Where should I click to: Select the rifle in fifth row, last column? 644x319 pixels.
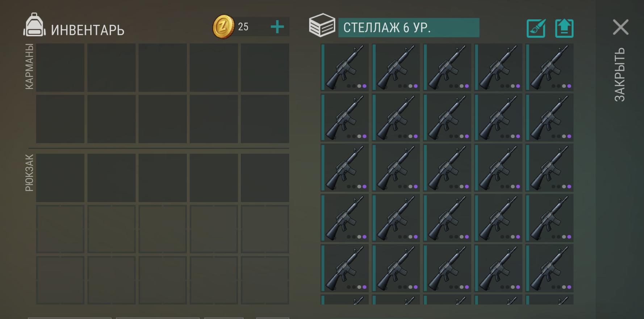tap(549, 268)
